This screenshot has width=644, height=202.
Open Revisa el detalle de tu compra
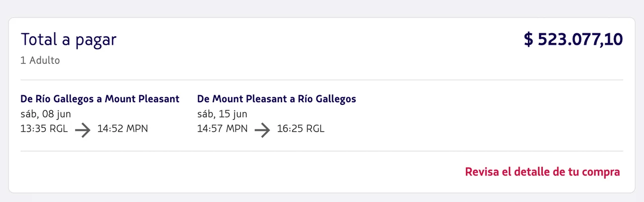(542, 172)
